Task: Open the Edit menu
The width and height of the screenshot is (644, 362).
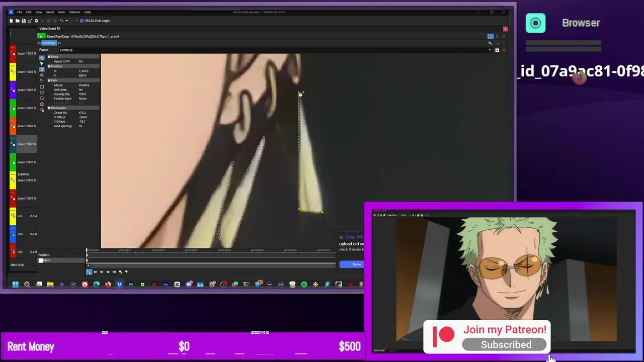Action: (29, 12)
